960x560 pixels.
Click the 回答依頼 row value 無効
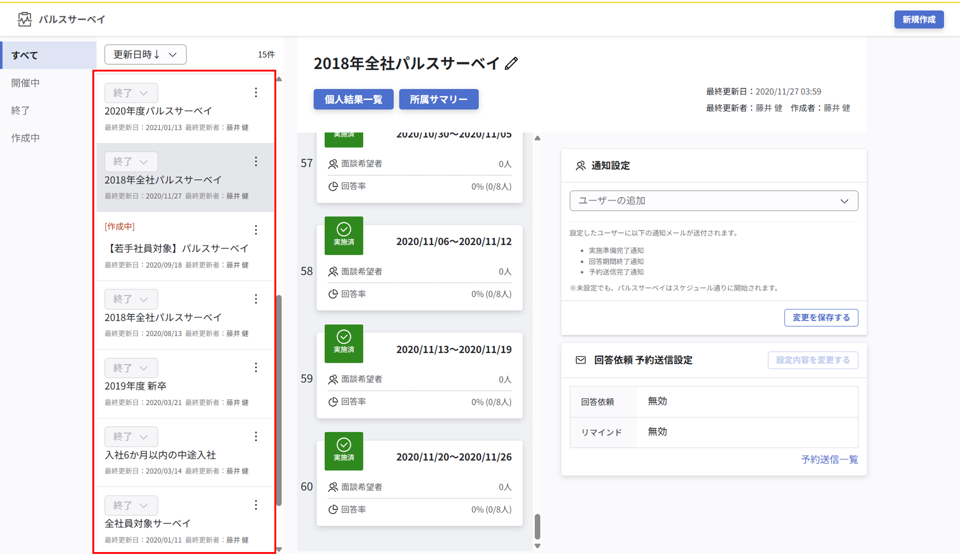pos(658,401)
